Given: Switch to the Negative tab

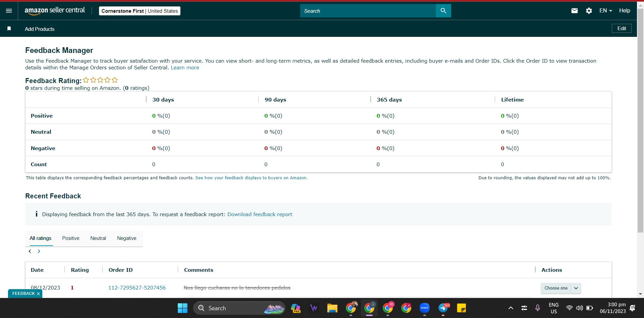Looking at the screenshot, I should point(127,238).
